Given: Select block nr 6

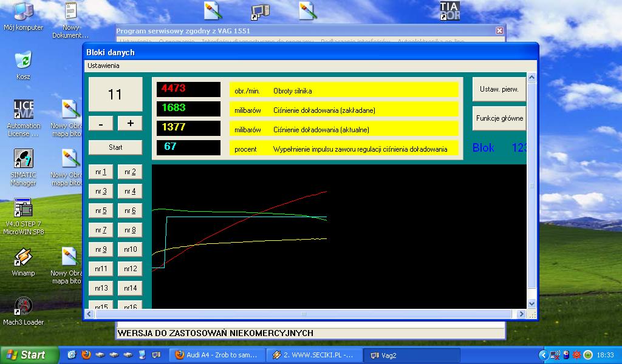Looking at the screenshot, I should (130, 211).
